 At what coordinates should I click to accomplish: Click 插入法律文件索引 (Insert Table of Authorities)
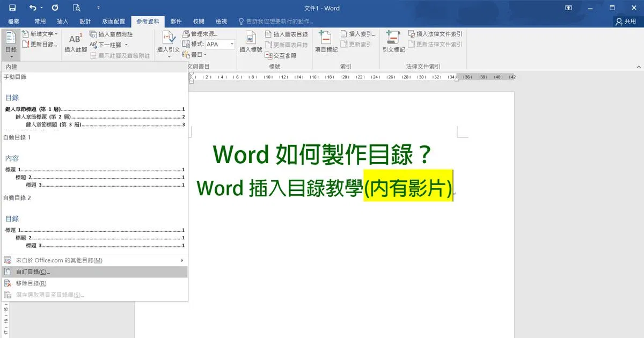point(435,34)
